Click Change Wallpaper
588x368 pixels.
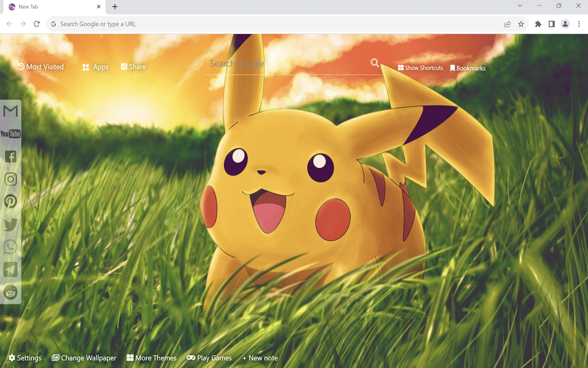[84, 358]
